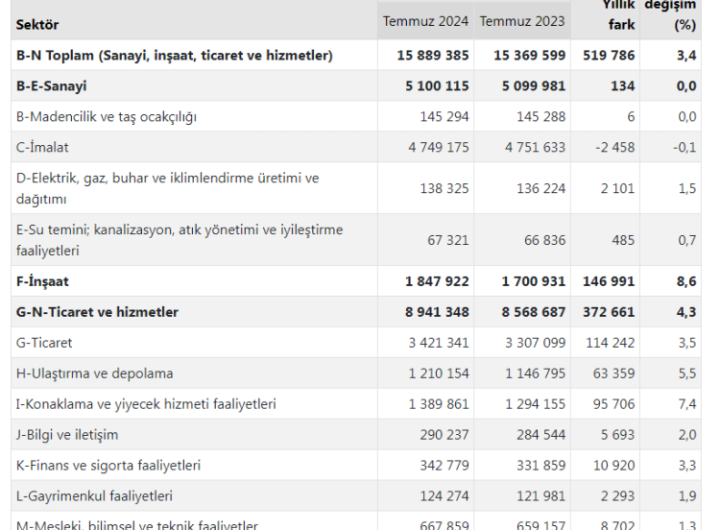720x530 pixels.
Task: Click the Temmuz 2023 column header
Action: 522,21
